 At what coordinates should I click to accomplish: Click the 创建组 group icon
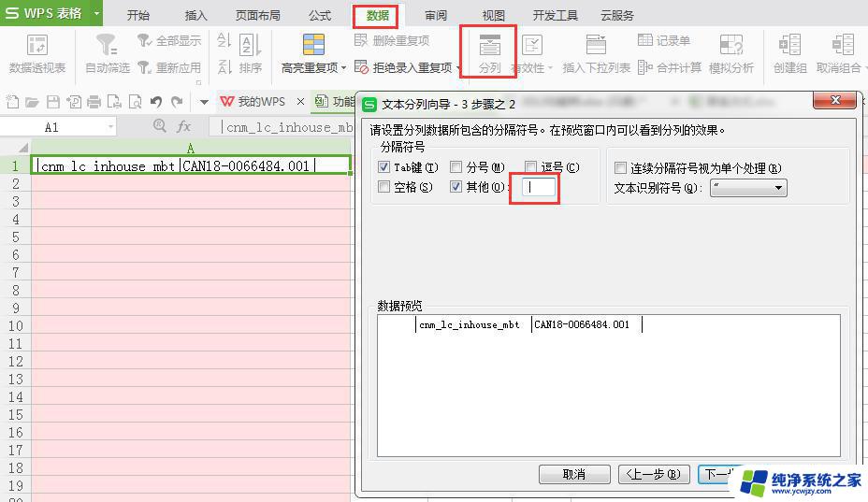(789, 46)
